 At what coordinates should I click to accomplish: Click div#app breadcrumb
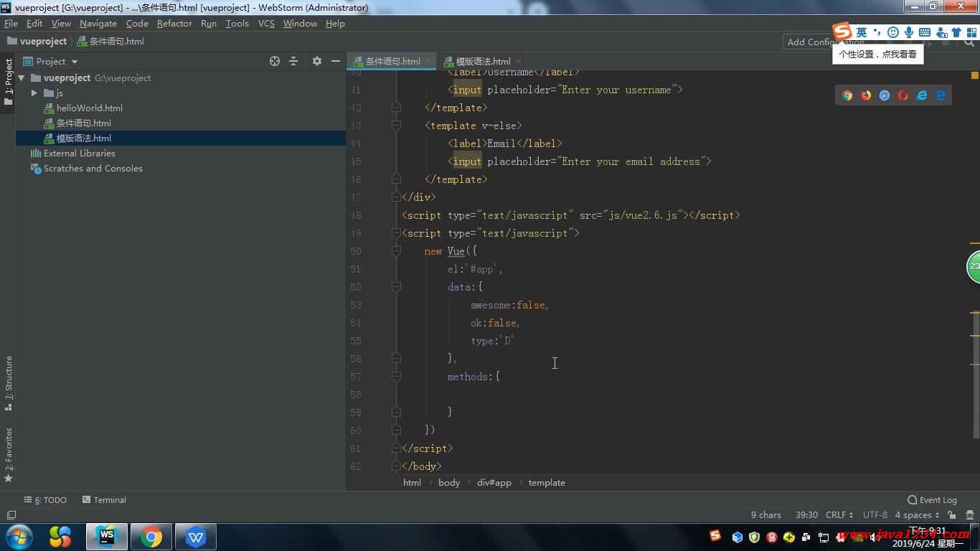coord(494,482)
